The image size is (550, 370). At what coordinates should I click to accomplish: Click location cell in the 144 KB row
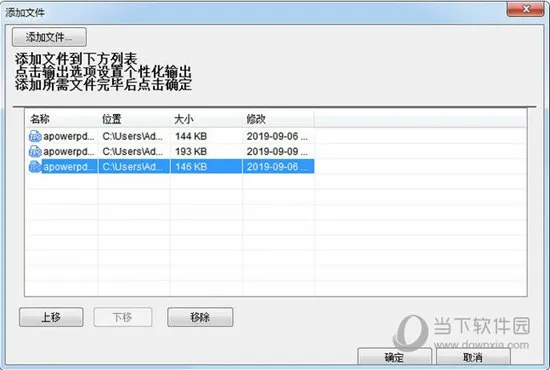[x=133, y=136]
